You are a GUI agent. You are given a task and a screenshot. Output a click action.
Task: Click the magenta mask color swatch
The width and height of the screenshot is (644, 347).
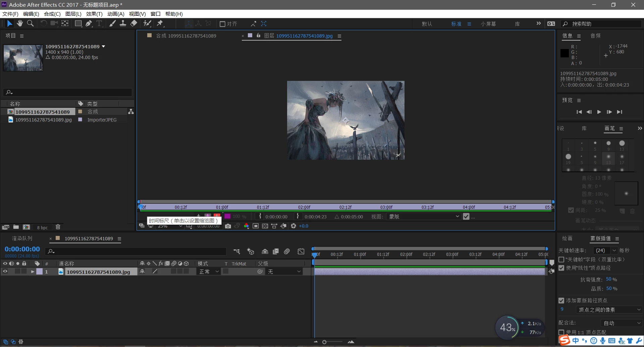click(227, 216)
